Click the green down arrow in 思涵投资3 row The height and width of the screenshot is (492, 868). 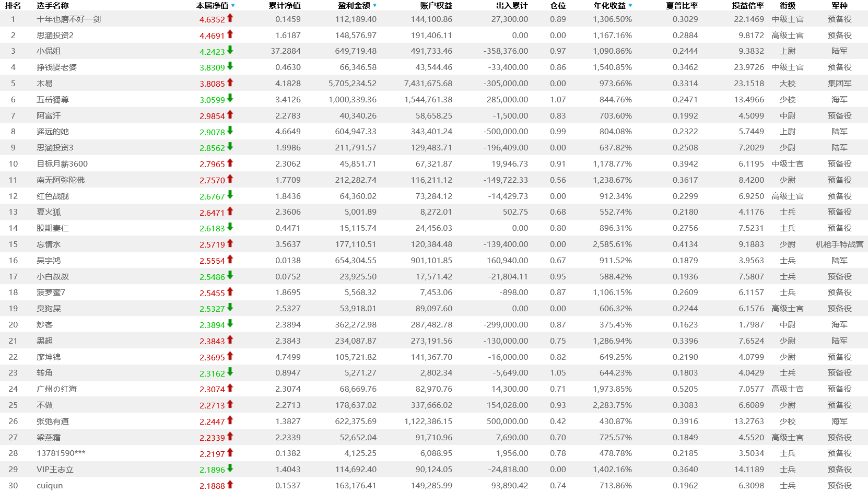click(230, 147)
